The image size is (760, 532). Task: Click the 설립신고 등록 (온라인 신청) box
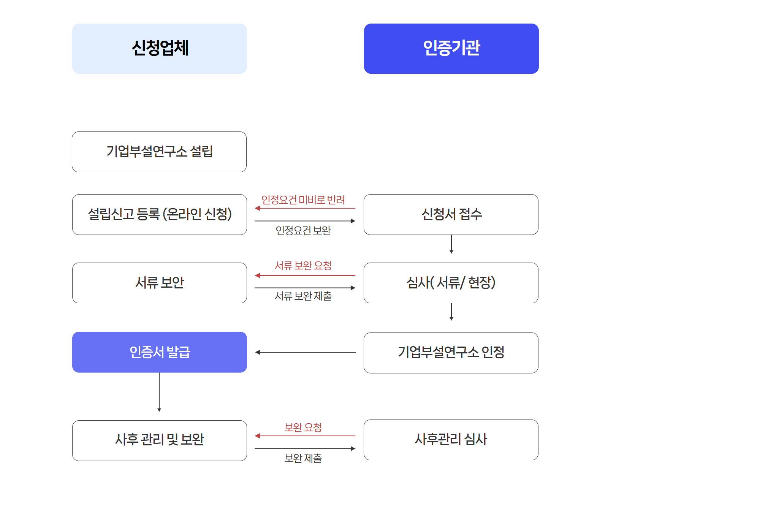160,214
